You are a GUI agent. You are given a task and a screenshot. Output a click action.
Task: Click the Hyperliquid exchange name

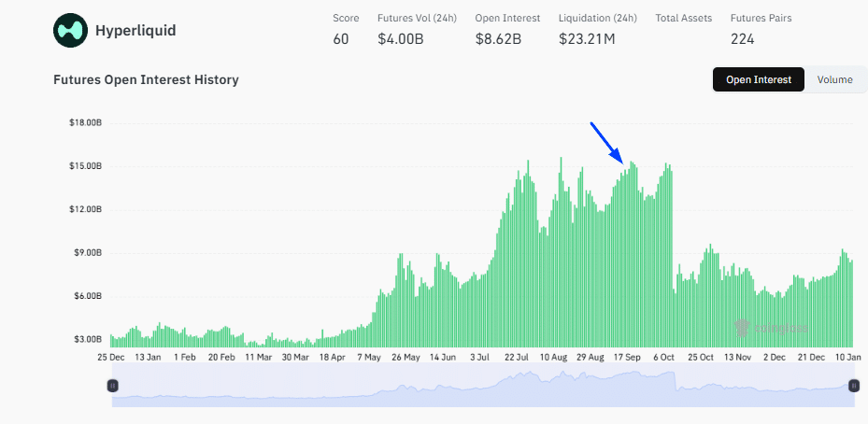point(135,31)
